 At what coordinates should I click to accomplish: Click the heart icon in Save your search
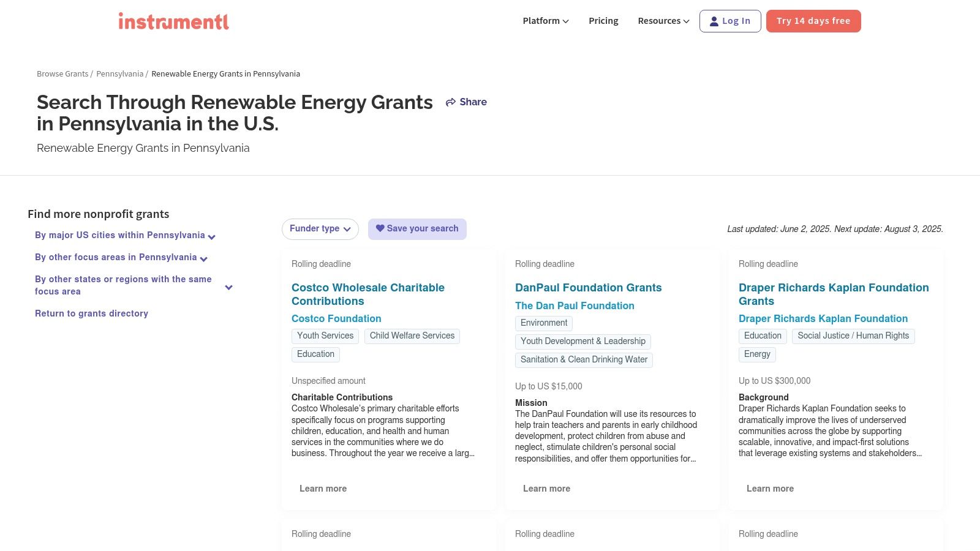pyautogui.click(x=380, y=228)
